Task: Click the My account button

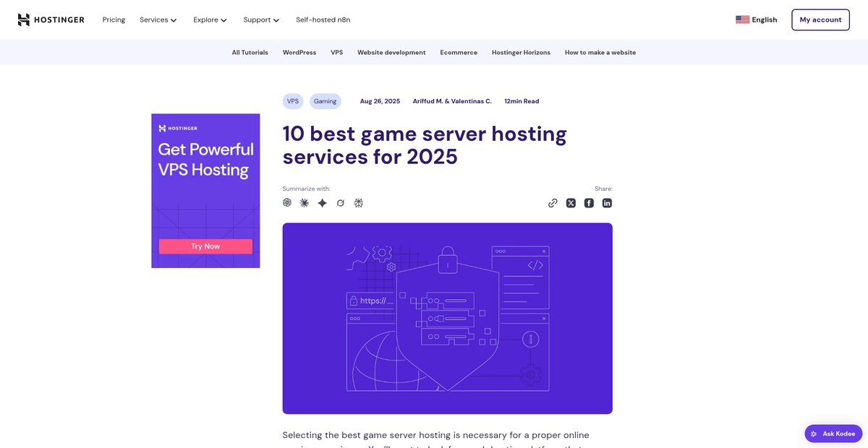Action: [x=820, y=20]
